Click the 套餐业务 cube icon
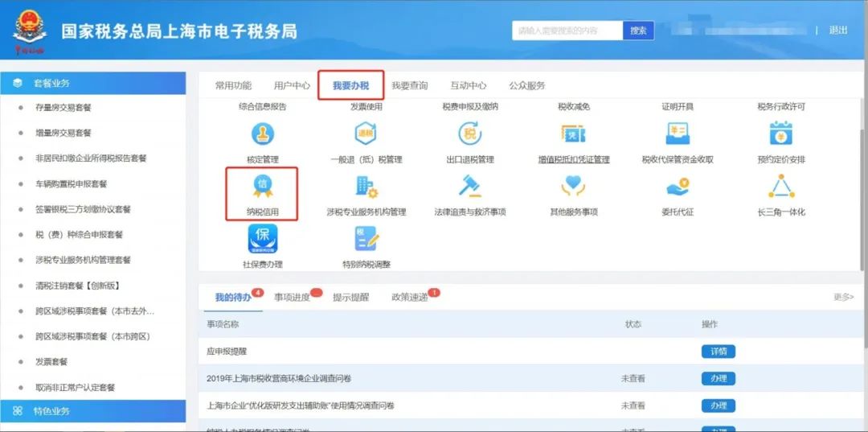This screenshot has width=868, height=432. 17,83
